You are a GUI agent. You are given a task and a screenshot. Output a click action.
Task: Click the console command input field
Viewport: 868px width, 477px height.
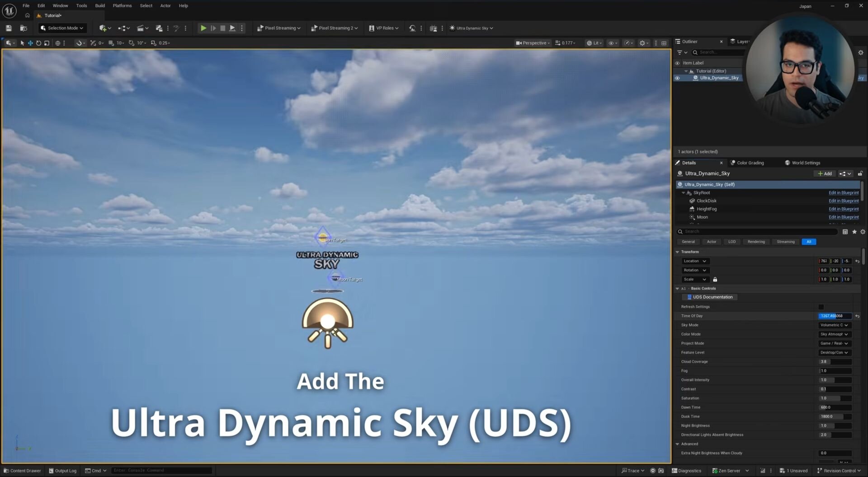[161, 470]
